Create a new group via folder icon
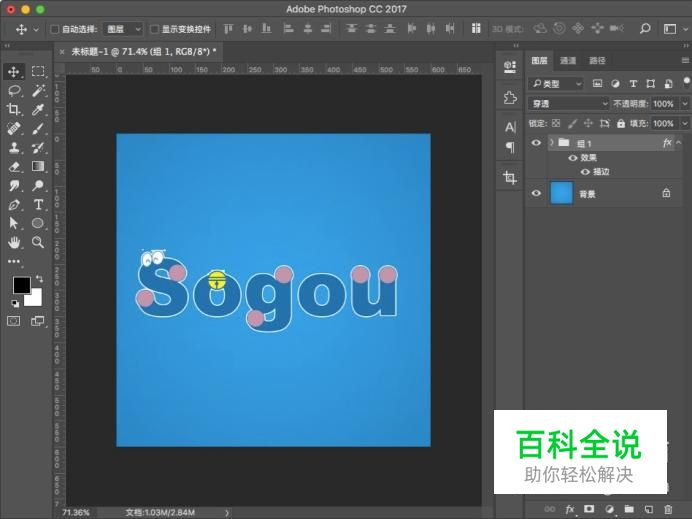 [629, 509]
